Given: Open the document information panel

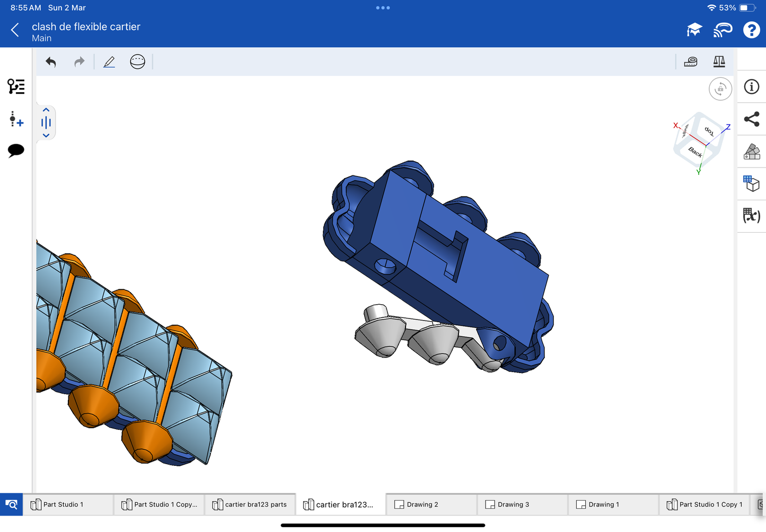Looking at the screenshot, I should pyautogui.click(x=752, y=87).
